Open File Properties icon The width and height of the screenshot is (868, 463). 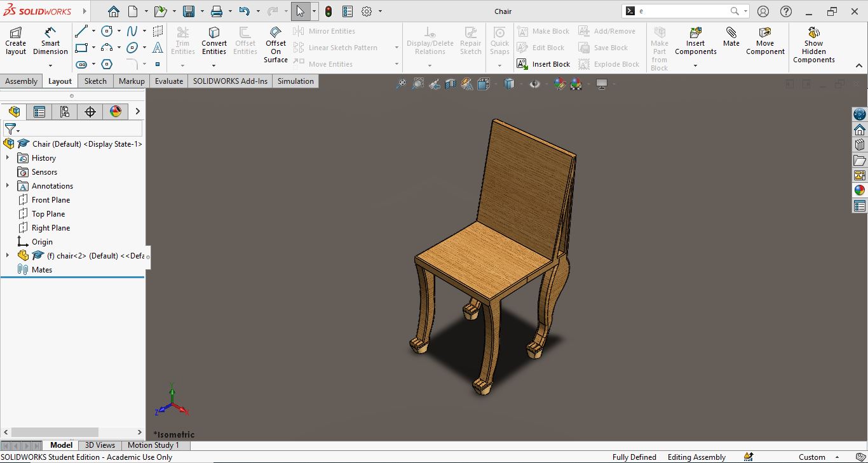click(348, 11)
